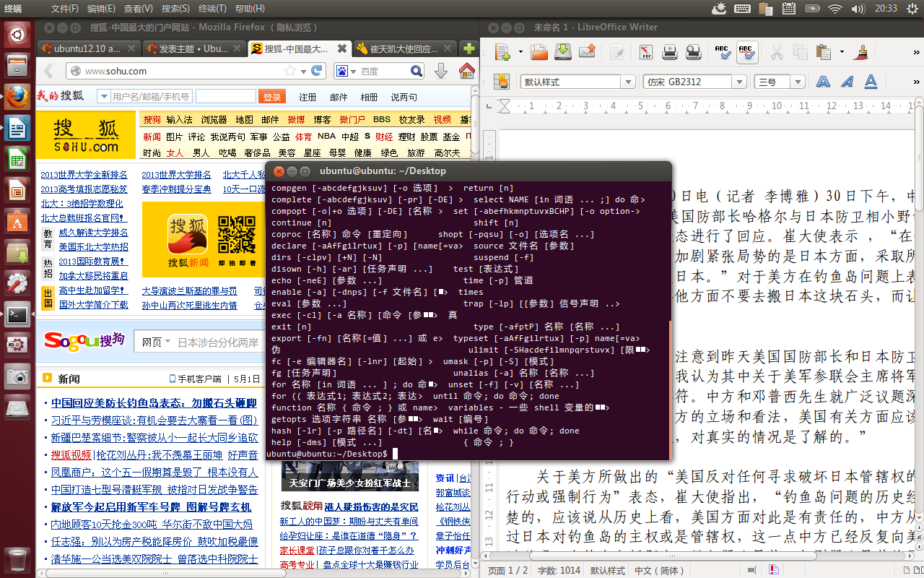
Task: Reload the sohu.com page in Firefox
Action: [x=316, y=71]
